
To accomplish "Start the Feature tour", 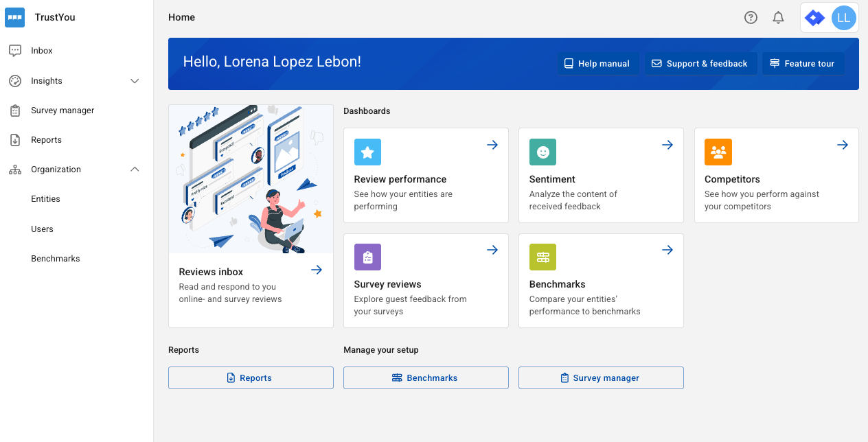I will pos(803,64).
